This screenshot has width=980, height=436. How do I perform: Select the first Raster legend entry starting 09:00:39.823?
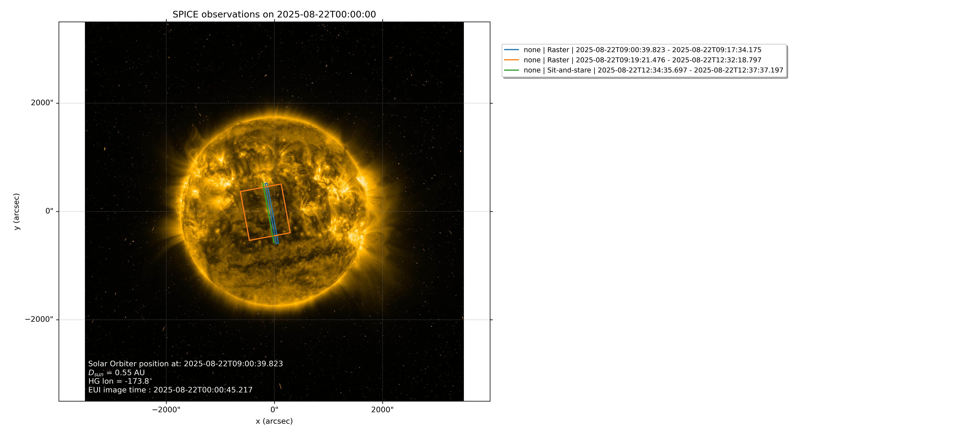(642, 50)
